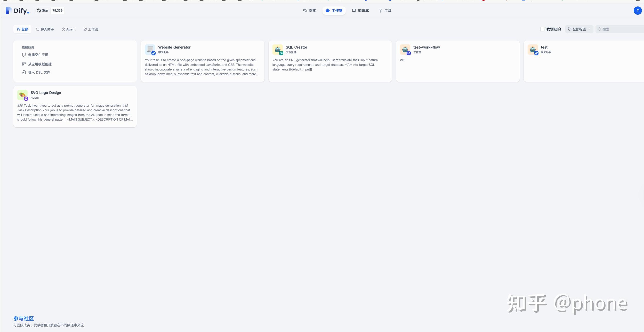Switch to 探索 navigation tab
Image resolution: width=644 pixels, height=332 pixels.
click(x=310, y=11)
